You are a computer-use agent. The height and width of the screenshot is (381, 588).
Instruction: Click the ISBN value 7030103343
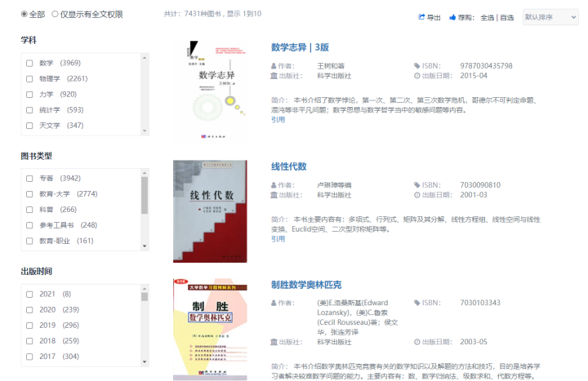(480, 303)
